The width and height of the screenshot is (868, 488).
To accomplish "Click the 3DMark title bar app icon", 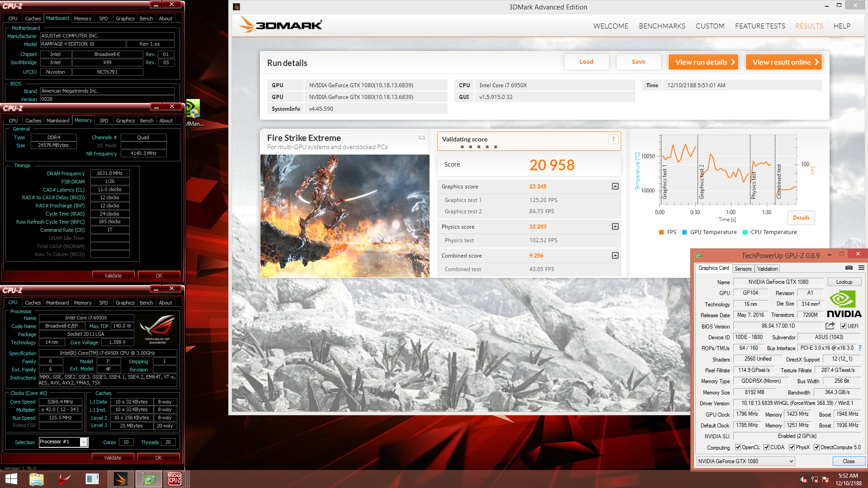I will [236, 7].
